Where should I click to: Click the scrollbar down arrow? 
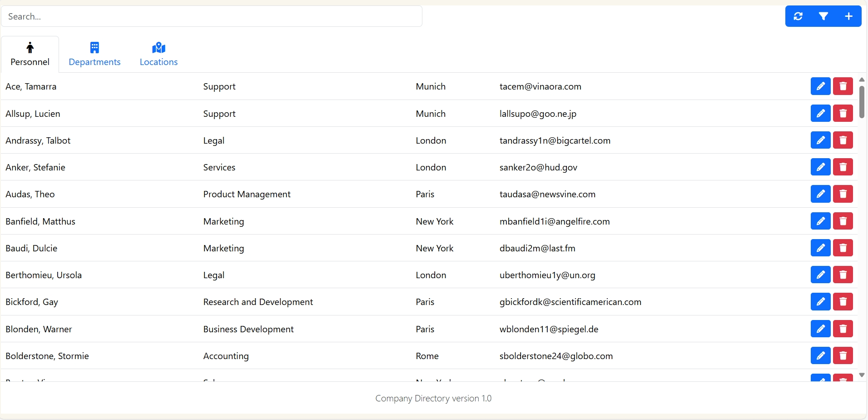(862, 375)
